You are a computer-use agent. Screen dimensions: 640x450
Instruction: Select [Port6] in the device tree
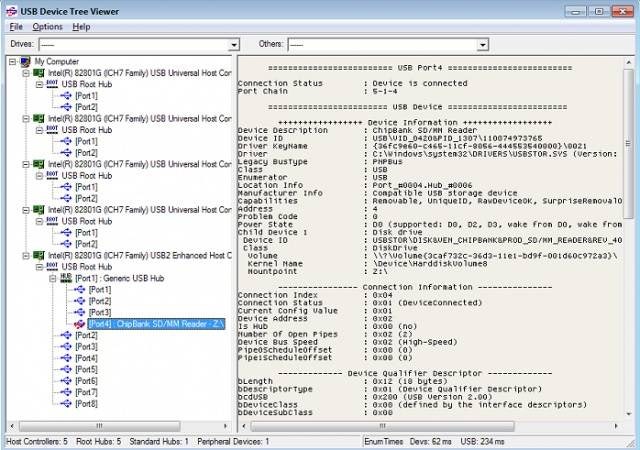(87, 381)
